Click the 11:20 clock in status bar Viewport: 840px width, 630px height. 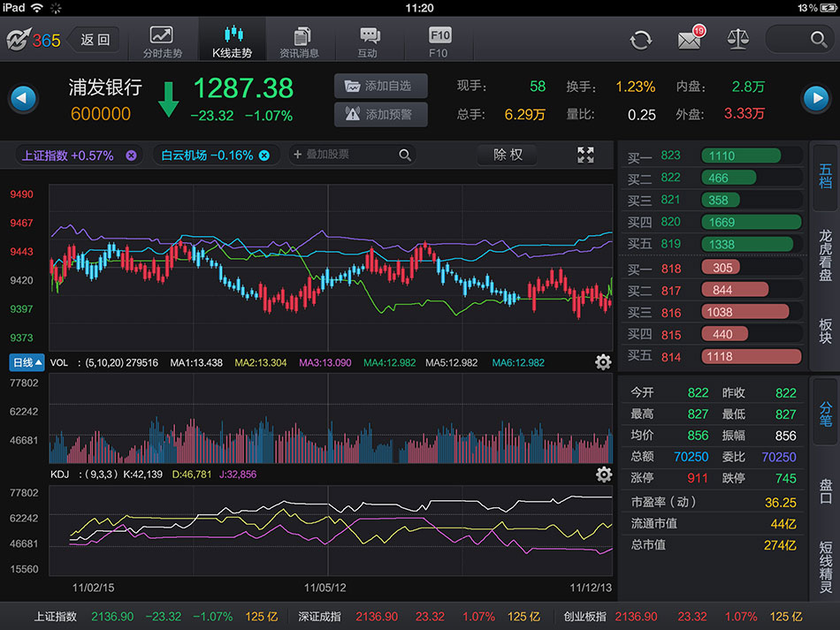click(419, 8)
